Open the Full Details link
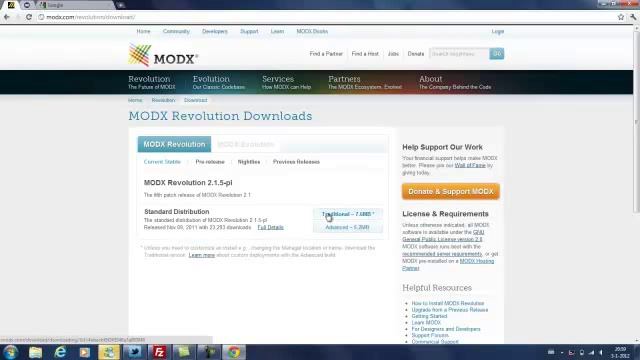Viewport: 640px width, 360px height. [x=270, y=227]
